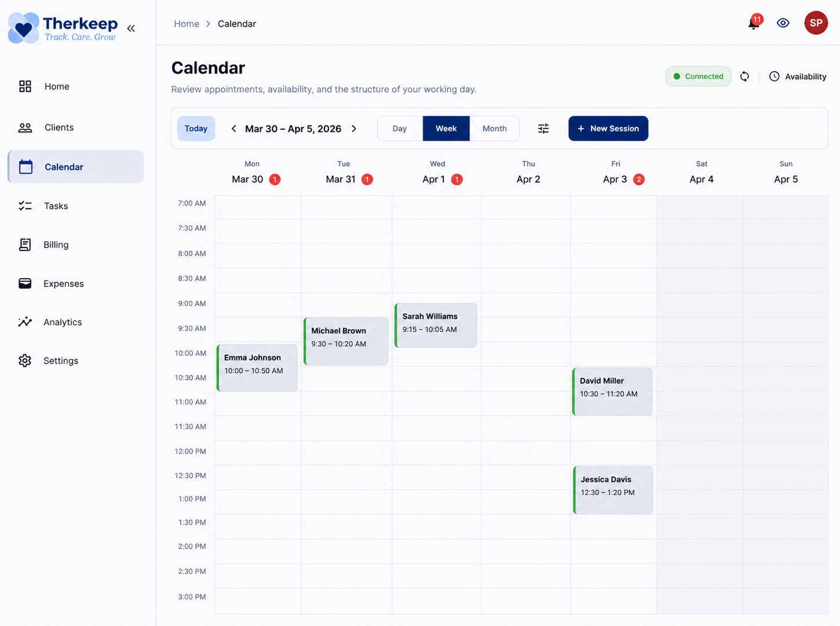The width and height of the screenshot is (840, 626).
Task: Open Analytics from the sidebar
Action: tap(62, 322)
